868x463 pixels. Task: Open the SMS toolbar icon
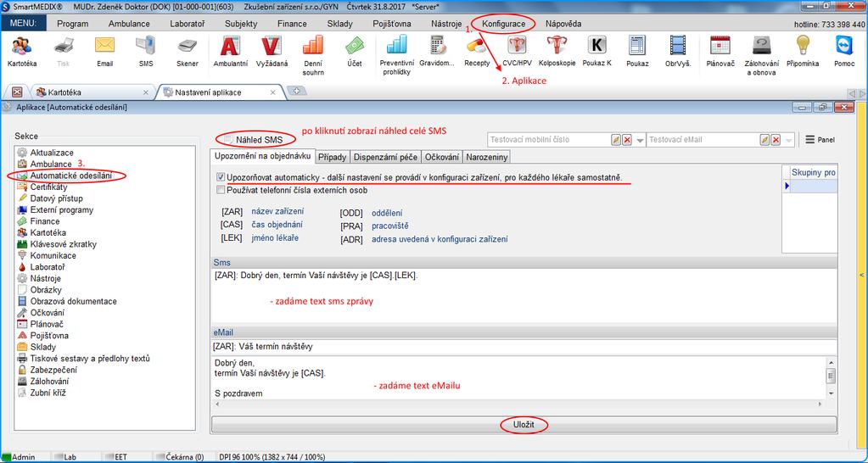[146, 52]
